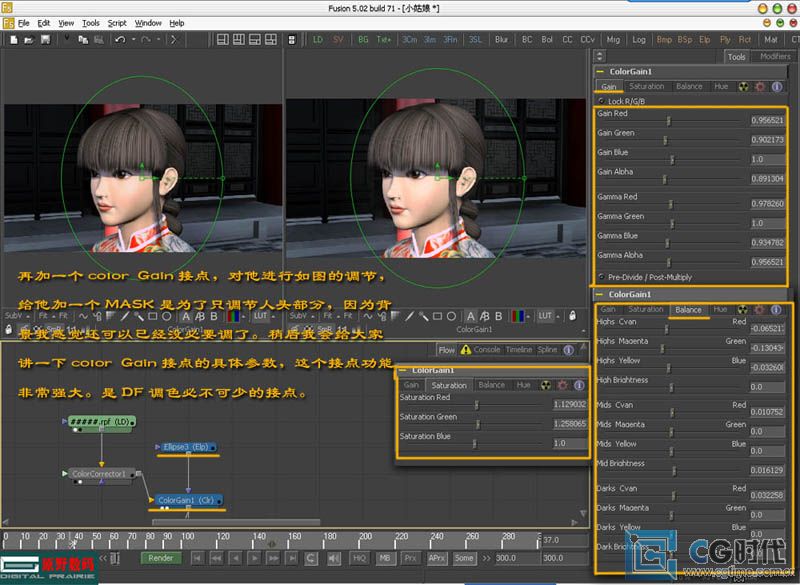This screenshot has width=800, height=585.
Task: Click the red gear icon in Balance panel
Action: click(x=759, y=310)
